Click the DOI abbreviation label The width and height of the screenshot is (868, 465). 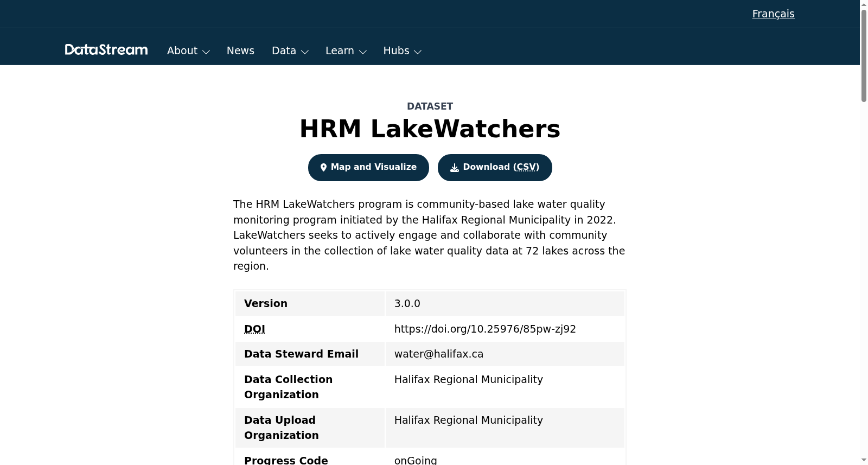coord(254,329)
